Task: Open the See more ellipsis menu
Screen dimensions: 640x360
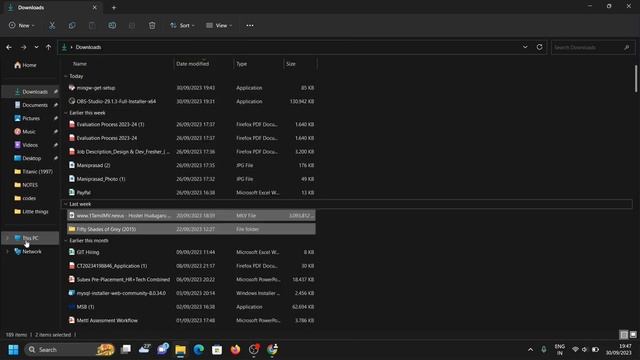Action: point(250,25)
